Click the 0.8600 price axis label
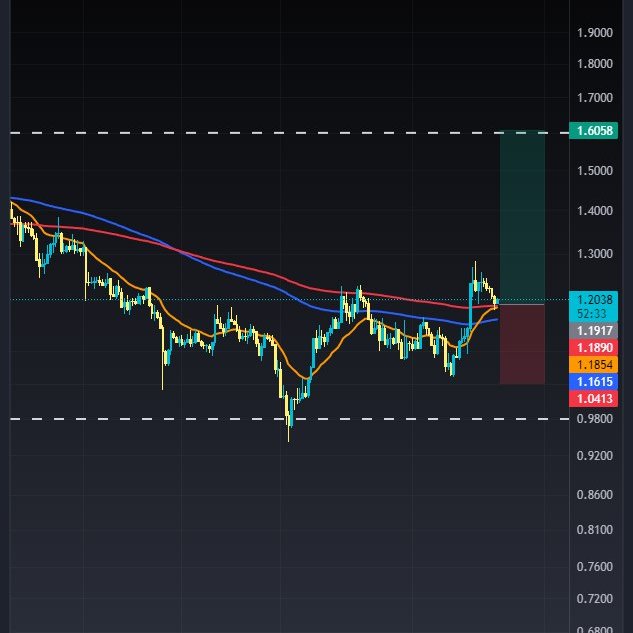633x633 pixels. click(x=595, y=495)
